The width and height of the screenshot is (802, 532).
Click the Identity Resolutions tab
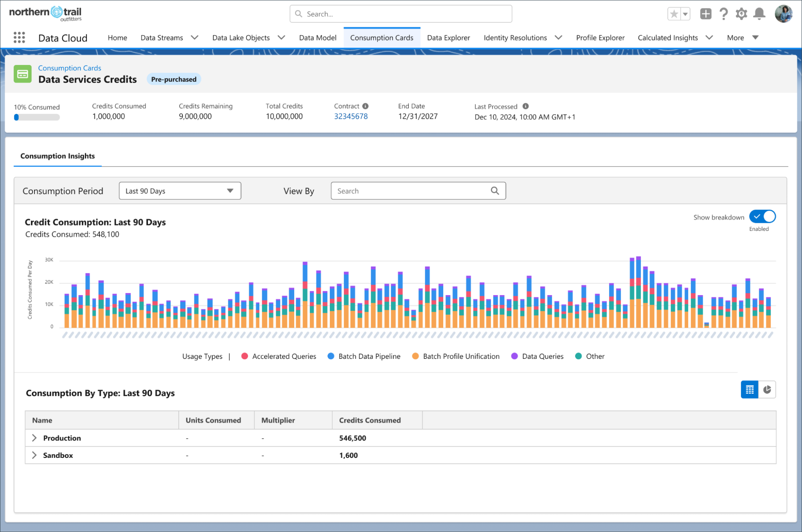point(515,38)
